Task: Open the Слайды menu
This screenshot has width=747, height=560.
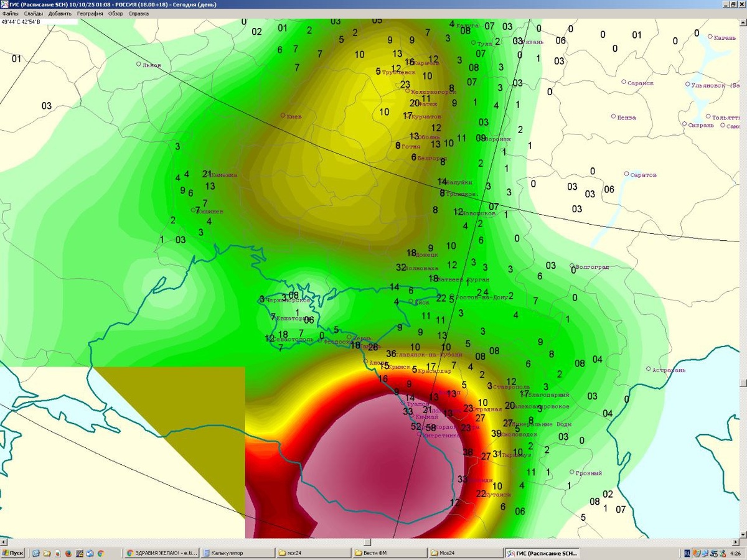Action: click(34, 13)
